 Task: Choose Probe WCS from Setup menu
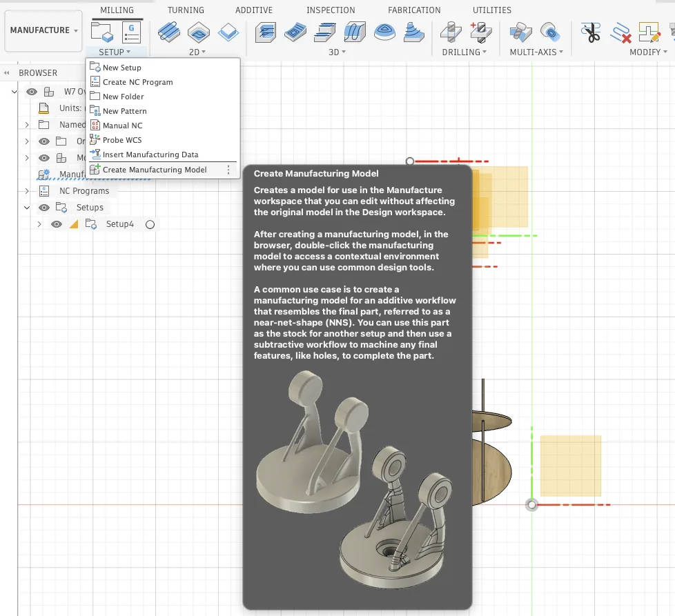tap(122, 140)
